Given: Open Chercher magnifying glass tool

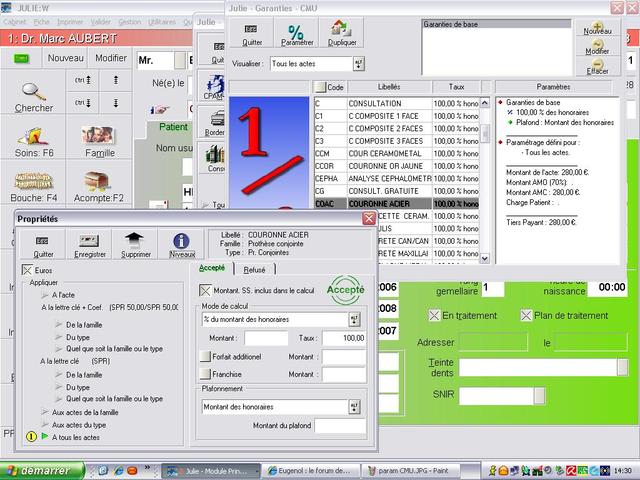Looking at the screenshot, I should [x=34, y=95].
